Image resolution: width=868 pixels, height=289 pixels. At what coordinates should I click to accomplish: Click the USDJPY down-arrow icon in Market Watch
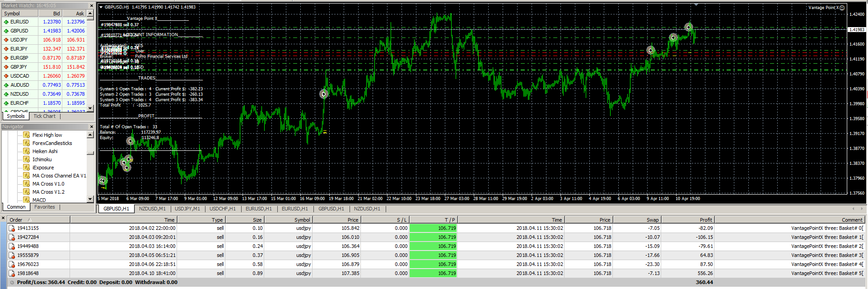coord(6,40)
